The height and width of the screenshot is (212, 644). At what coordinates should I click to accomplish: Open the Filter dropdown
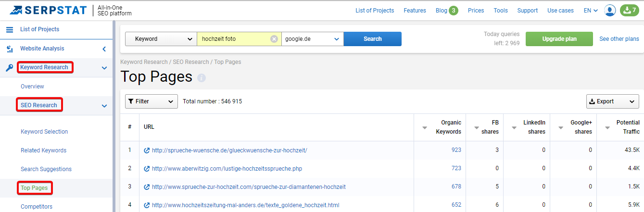pyautogui.click(x=151, y=101)
